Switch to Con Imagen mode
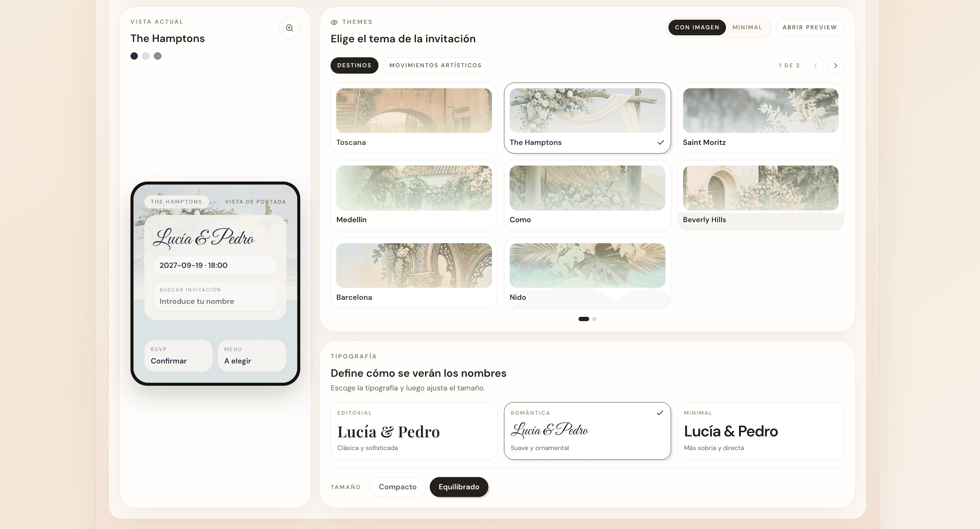 (697, 27)
